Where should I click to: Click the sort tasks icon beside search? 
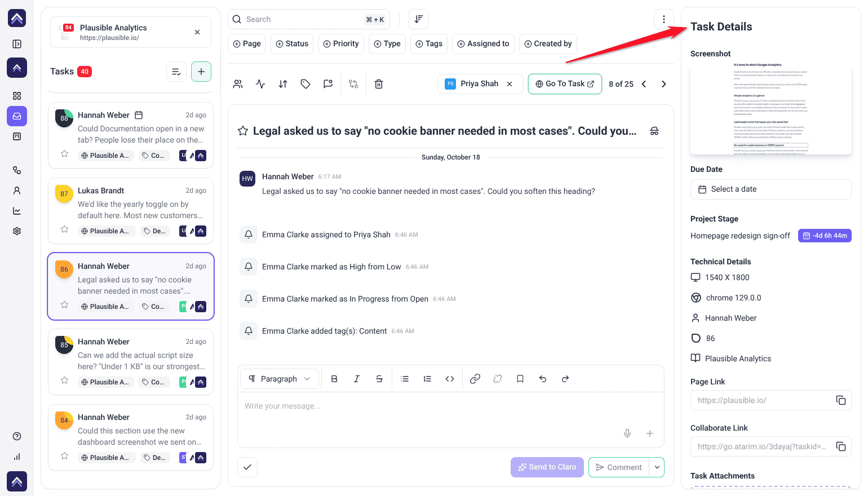click(x=419, y=19)
